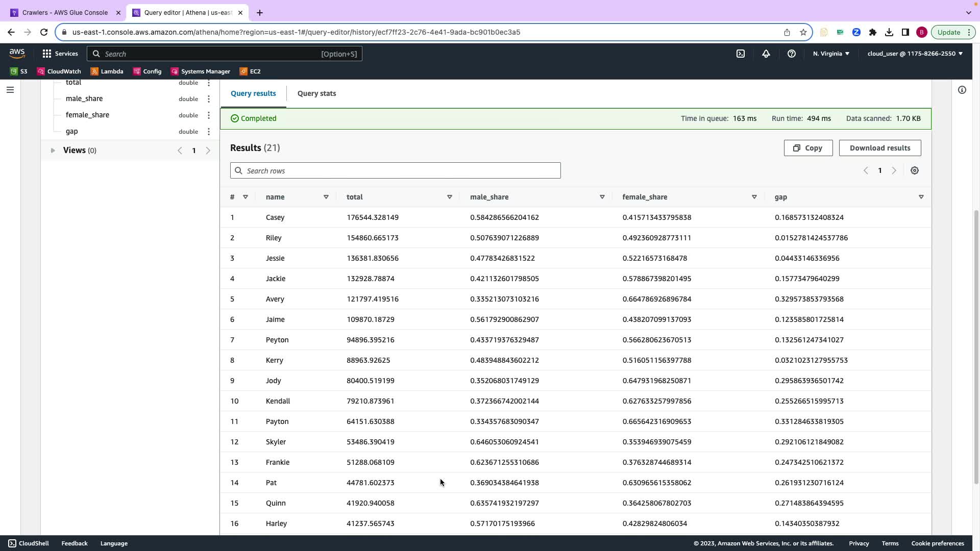Click the Copy results button
980x551 pixels.
click(x=808, y=148)
